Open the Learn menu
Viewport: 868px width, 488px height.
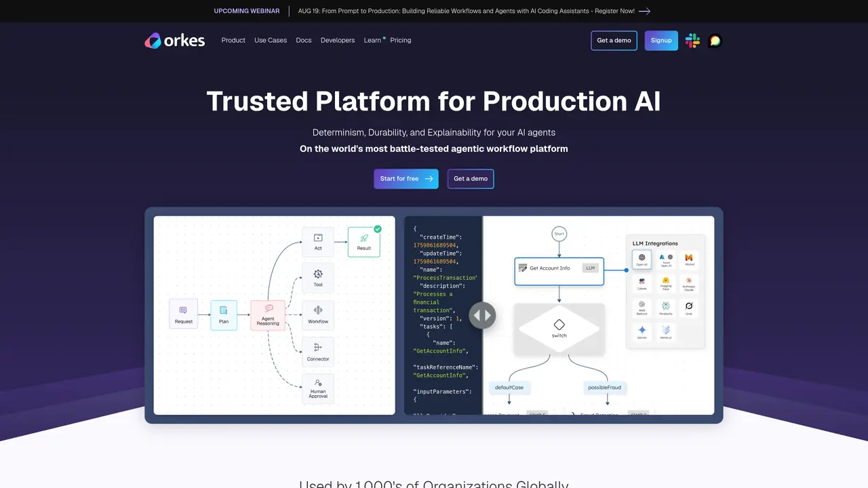tap(373, 41)
